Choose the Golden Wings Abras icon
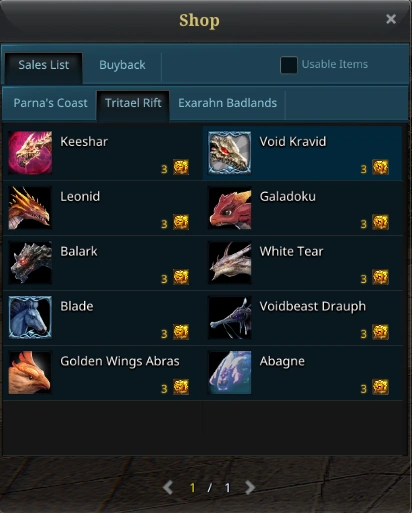412x513 pixels. (30, 372)
